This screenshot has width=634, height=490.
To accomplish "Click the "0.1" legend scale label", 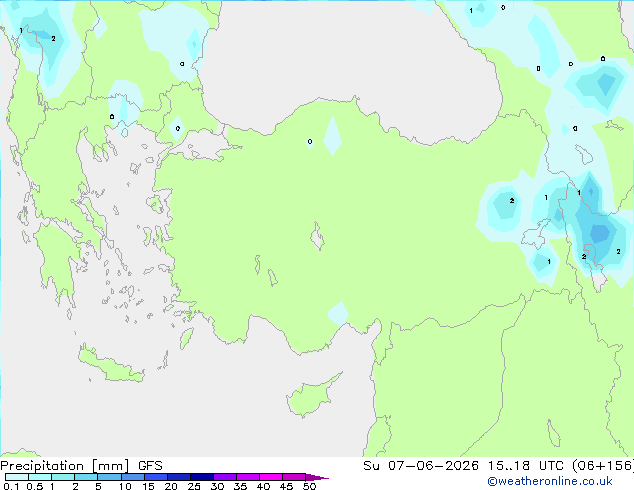I will pyautogui.click(x=11, y=486).
